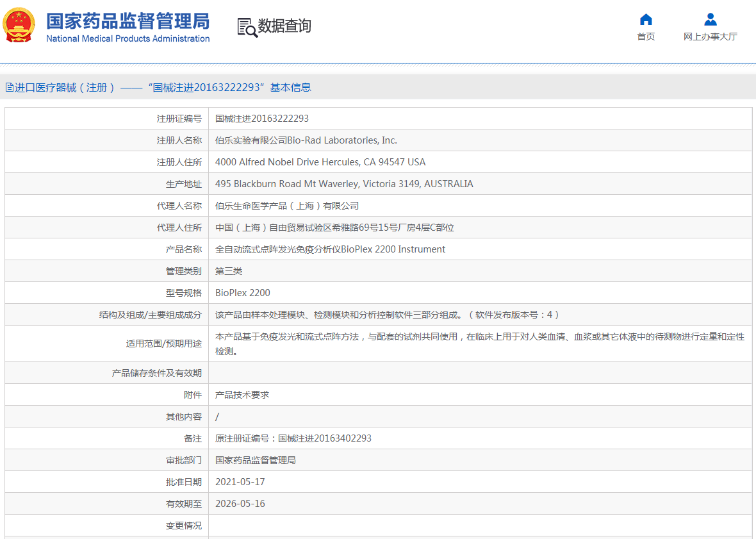This screenshot has height=539, width=756.
Task: Select the 4000 Alfred Nobel Drive address
Action: pos(320,162)
